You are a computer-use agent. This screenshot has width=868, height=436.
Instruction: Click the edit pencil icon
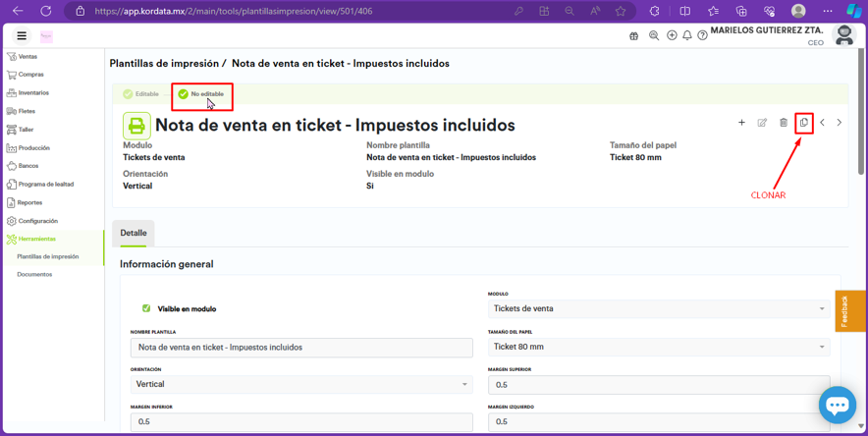(x=762, y=123)
